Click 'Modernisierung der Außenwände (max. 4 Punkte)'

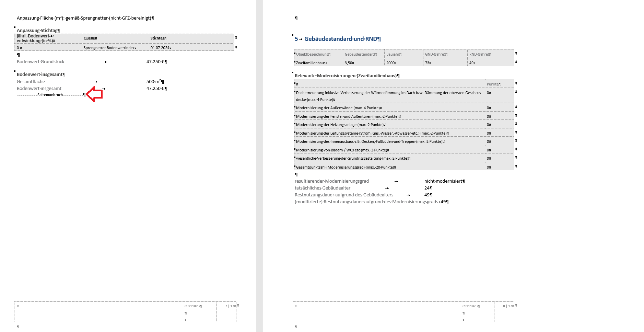(x=339, y=108)
